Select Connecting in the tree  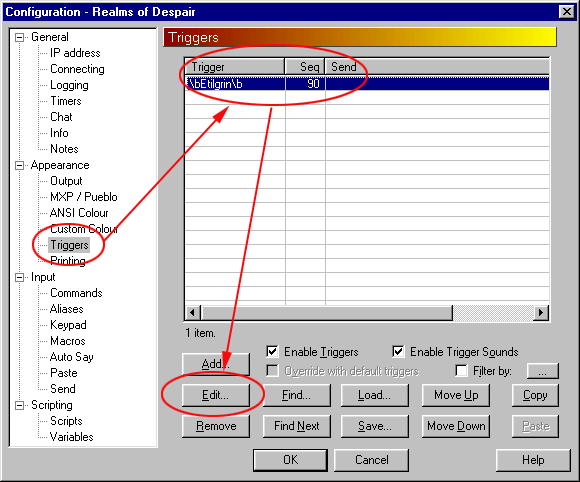pos(77,69)
